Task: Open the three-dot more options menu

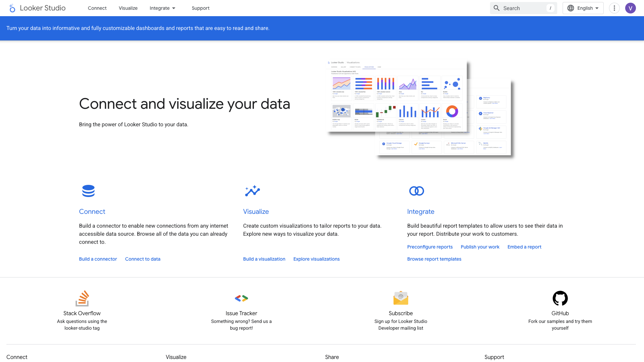Action: pos(614,8)
